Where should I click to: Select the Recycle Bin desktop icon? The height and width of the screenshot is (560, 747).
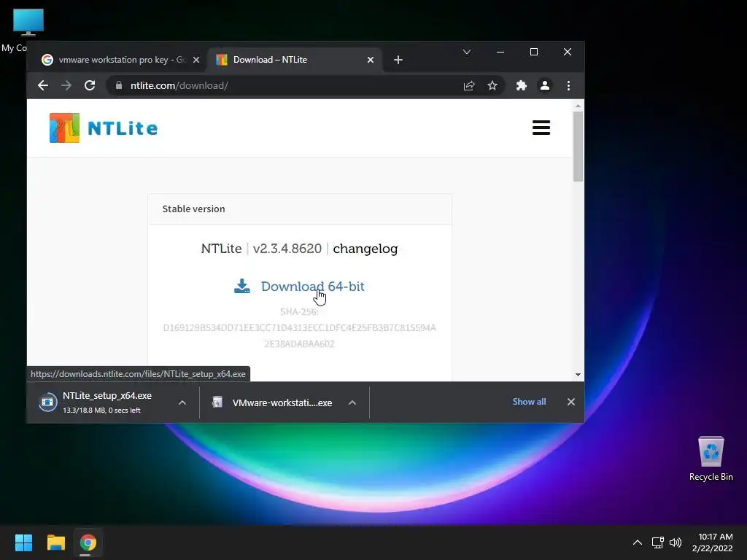click(711, 459)
